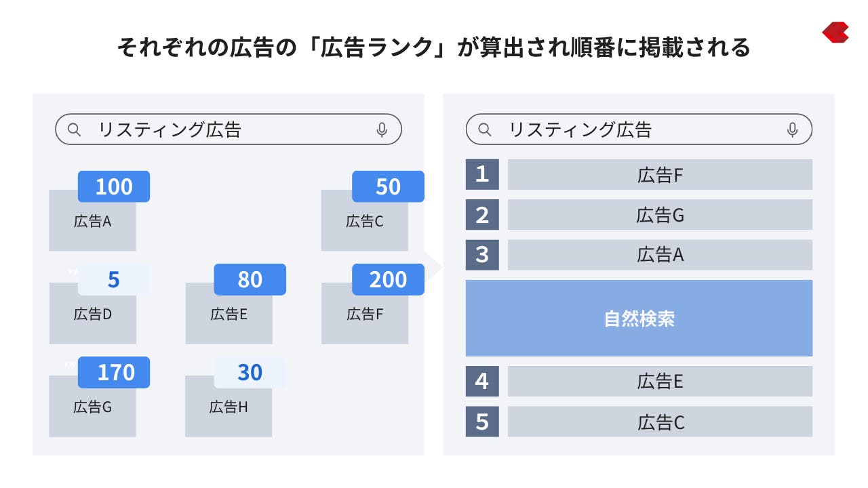
Task: Open the 広告G result in second position
Action: pyautogui.click(x=660, y=214)
